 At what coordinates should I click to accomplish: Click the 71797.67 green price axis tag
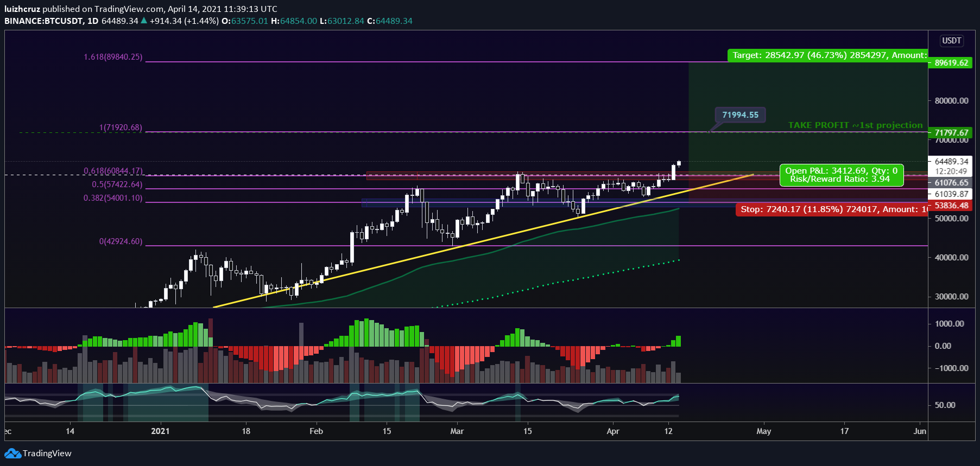pos(951,133)
